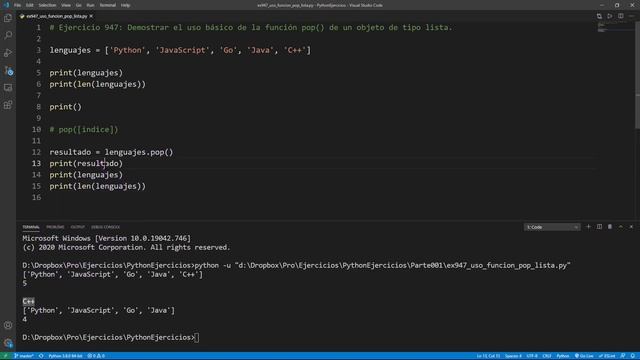Open the Source Control view
Viewport: 640px width, 360px height.
(x=8, y=70)
